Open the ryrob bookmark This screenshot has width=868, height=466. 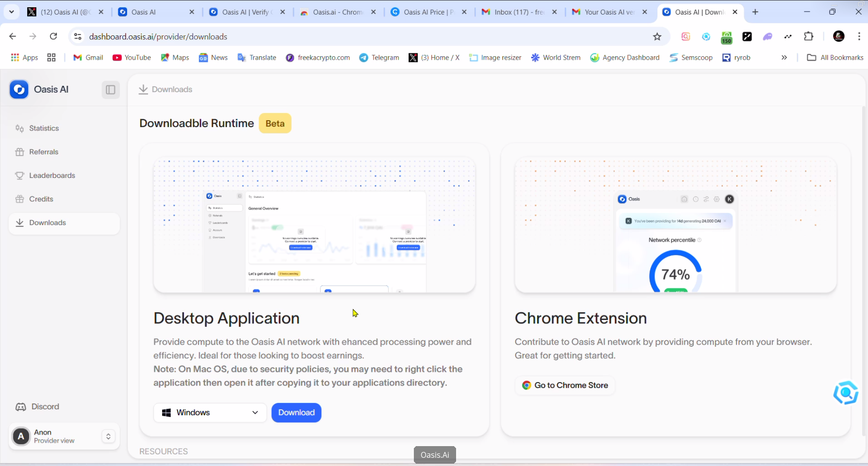(x=737, y=58)
